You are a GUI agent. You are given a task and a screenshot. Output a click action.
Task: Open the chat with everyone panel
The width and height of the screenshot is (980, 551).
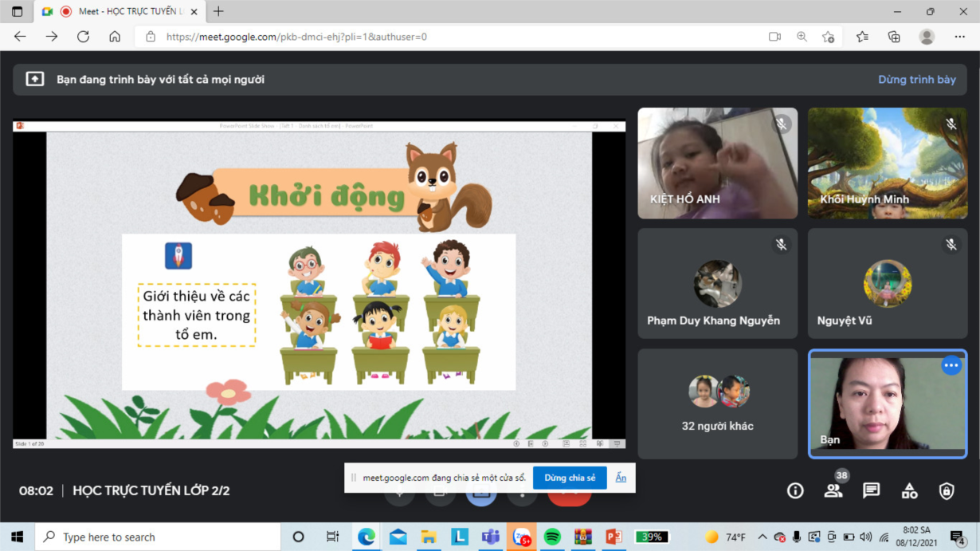click(x=871, y=491)
